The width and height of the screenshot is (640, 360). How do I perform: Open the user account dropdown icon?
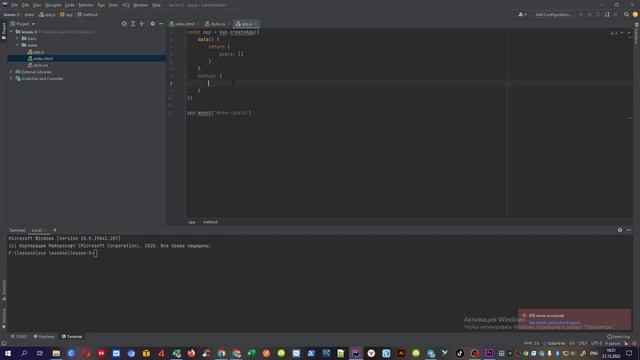522,15
